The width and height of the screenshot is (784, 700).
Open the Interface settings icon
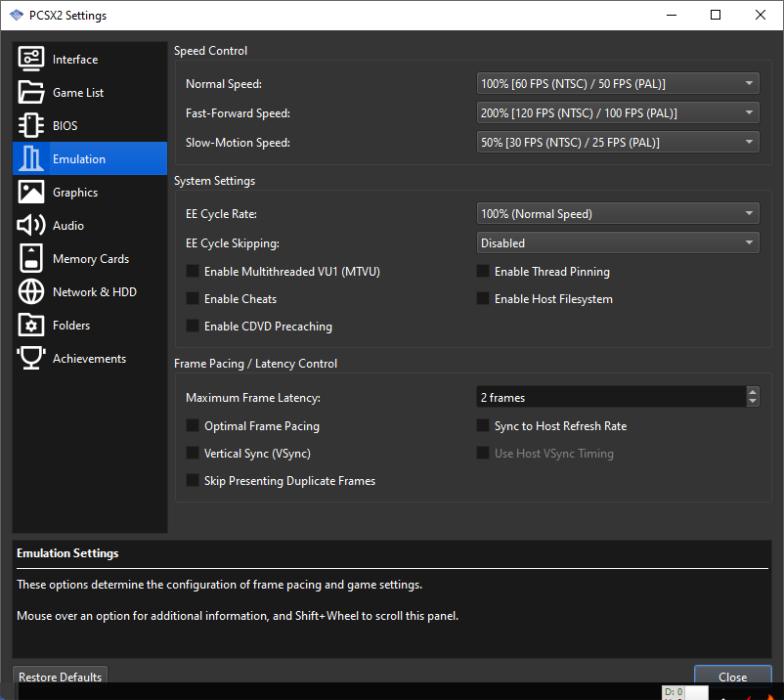[x=31, y=60]
